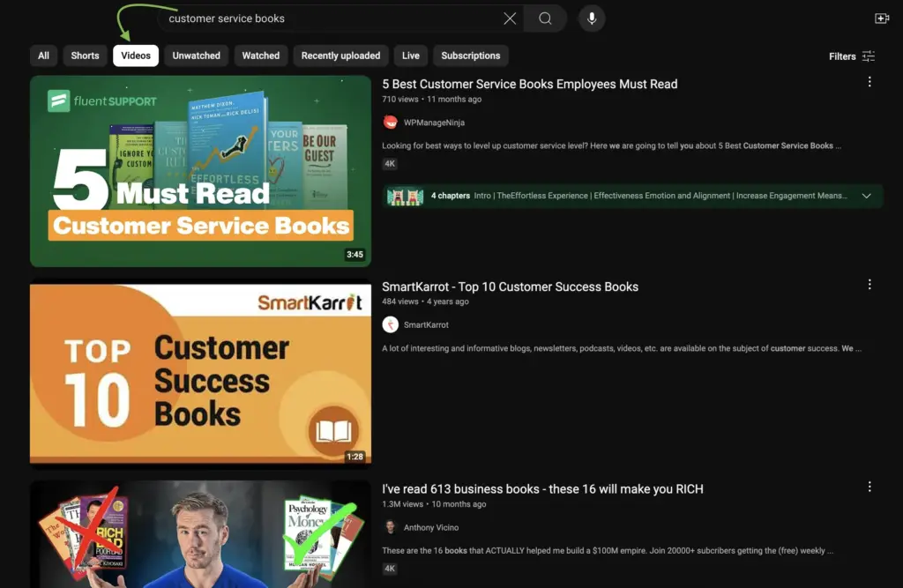Play the Top 10 Customer Success Books thumbnail

[200, 374]
